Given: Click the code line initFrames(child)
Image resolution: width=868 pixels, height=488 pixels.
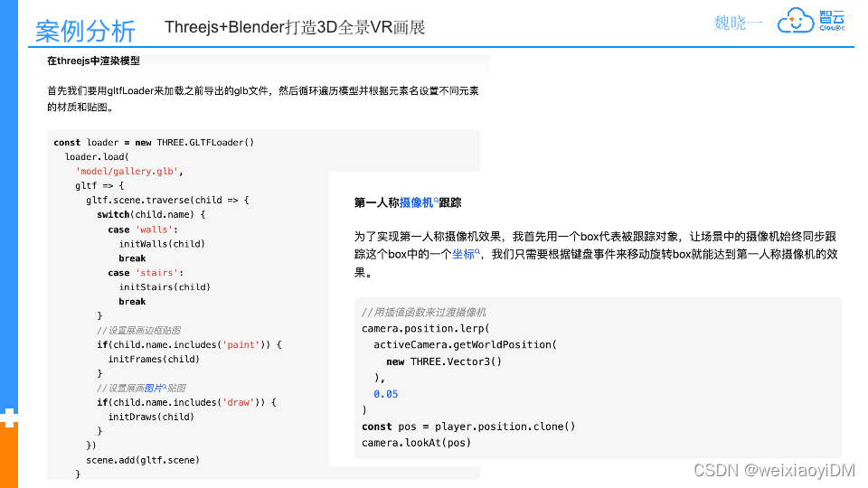Looking at the screenshot, I should [x=154, y=359].
